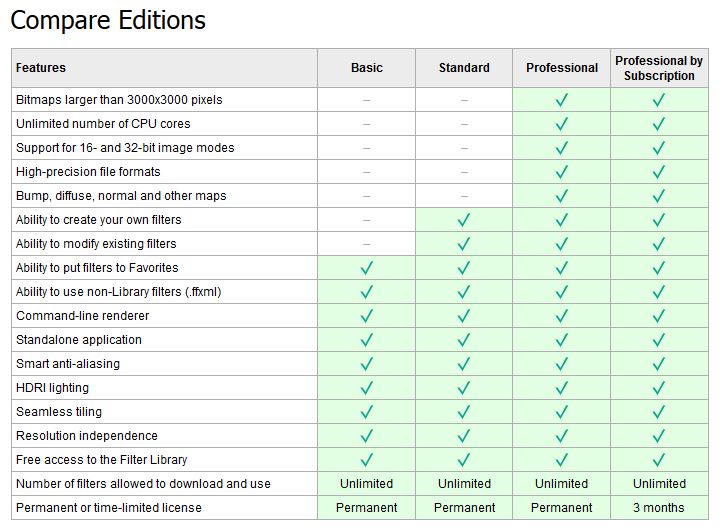Click the Basic column header
Viewport: 725px width, 531px height.
click(366, 68)
